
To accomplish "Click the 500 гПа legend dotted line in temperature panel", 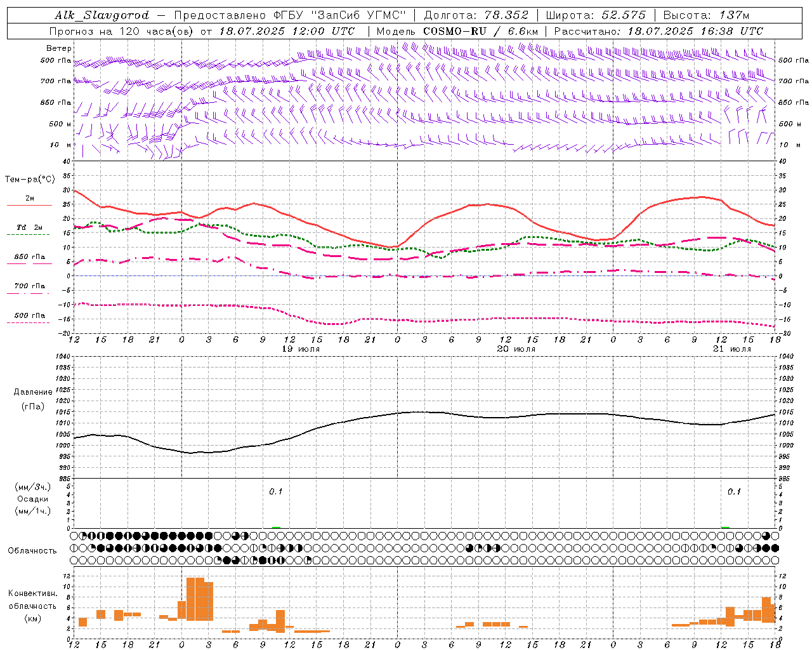I will [x=28, y=323].
